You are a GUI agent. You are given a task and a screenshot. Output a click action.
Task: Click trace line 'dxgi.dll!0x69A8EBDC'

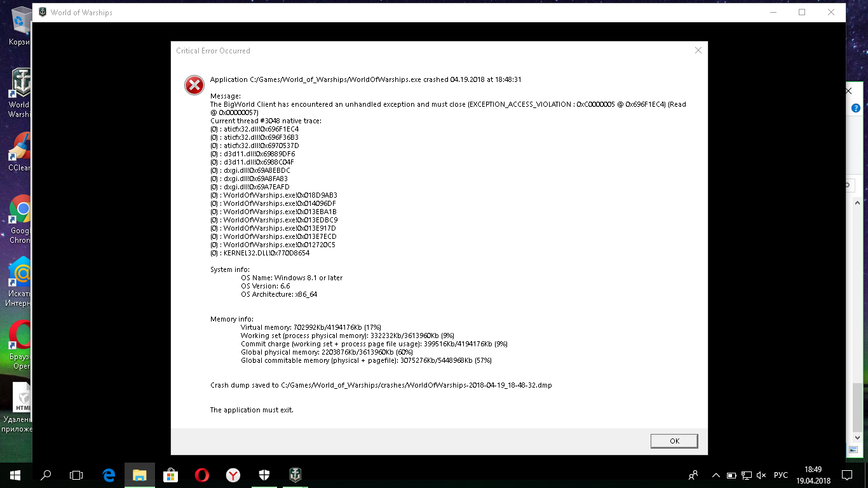point(250,170)
